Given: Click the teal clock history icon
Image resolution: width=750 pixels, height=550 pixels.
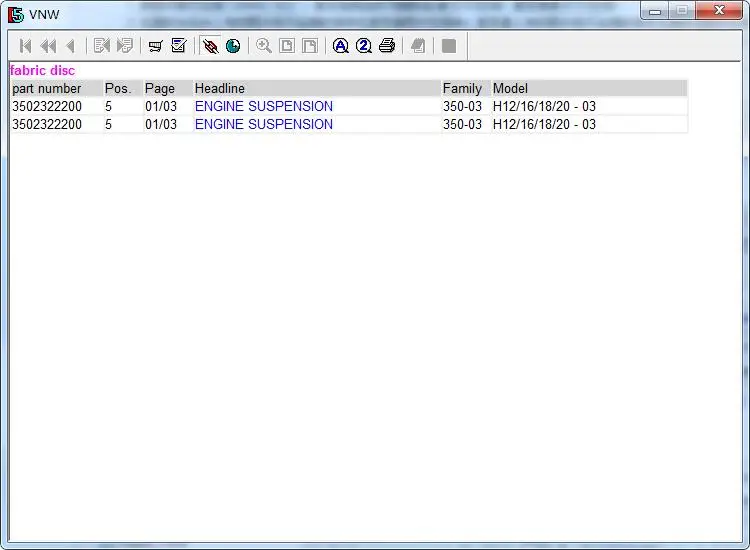Looking at the screenshot, I should pyautogui.click(x=233, y=46).
